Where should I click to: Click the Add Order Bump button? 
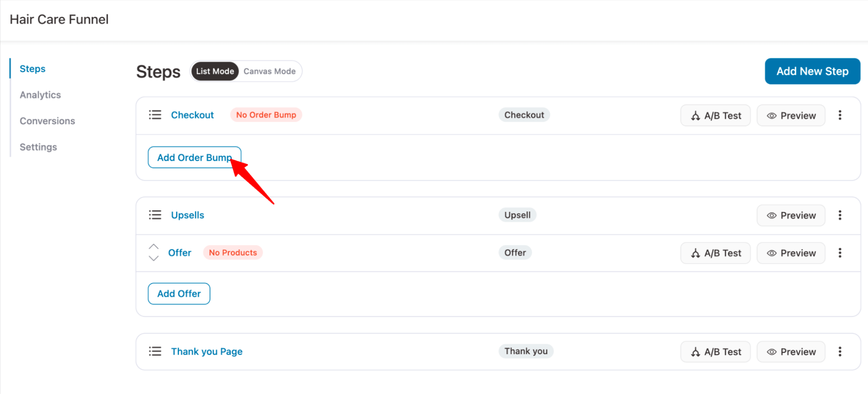pyautogui.click(x=194, y=158)
